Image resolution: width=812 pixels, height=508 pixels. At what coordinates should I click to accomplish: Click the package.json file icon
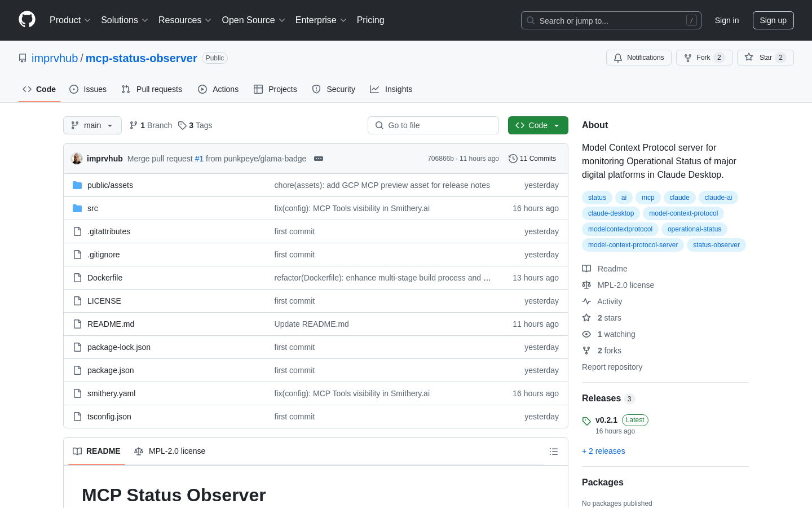tap(77, 370)
